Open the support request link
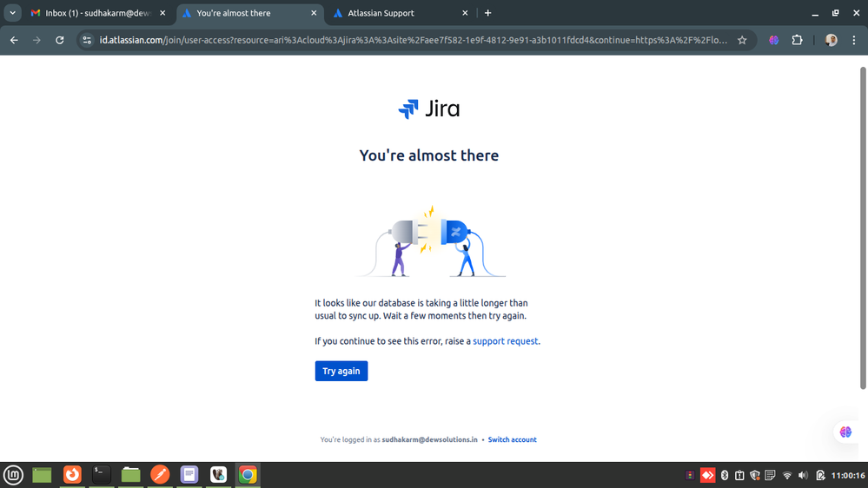The image size is (868, 488). [x=505, y=341]
